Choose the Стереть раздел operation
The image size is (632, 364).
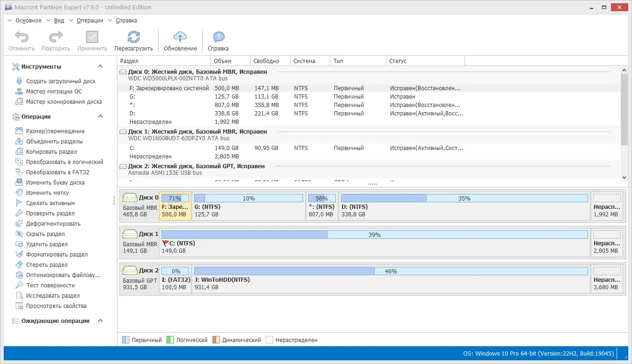(46, 264)
